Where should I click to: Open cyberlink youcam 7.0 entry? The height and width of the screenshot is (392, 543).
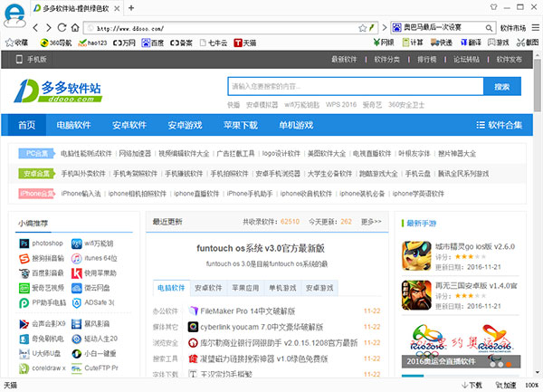[x=262, y=327]
